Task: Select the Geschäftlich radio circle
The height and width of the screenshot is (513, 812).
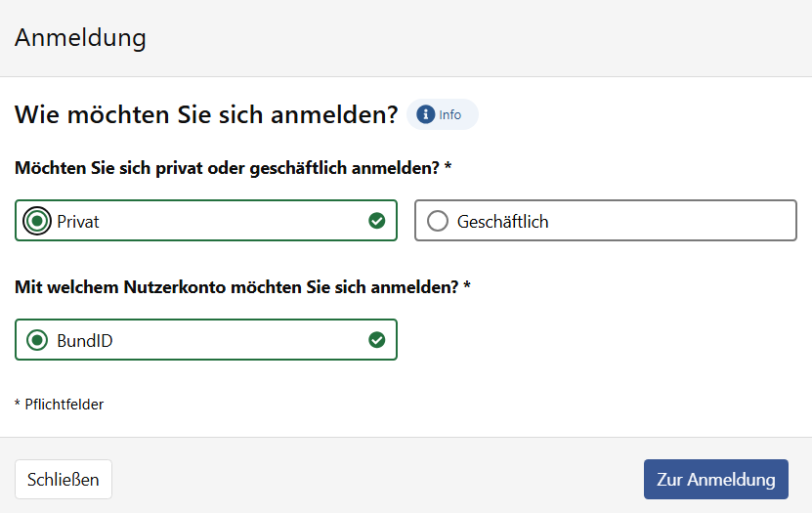Action: [x=438, y=221]
